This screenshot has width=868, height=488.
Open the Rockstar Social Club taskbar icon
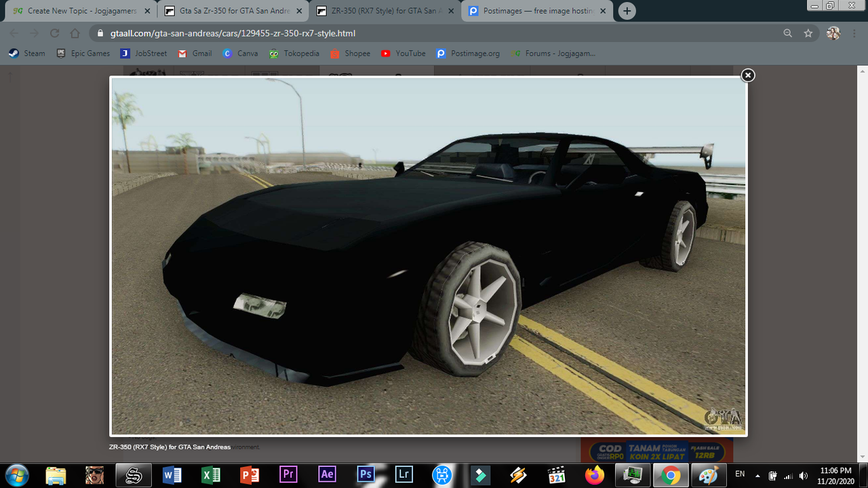click(x=134, y=475)
